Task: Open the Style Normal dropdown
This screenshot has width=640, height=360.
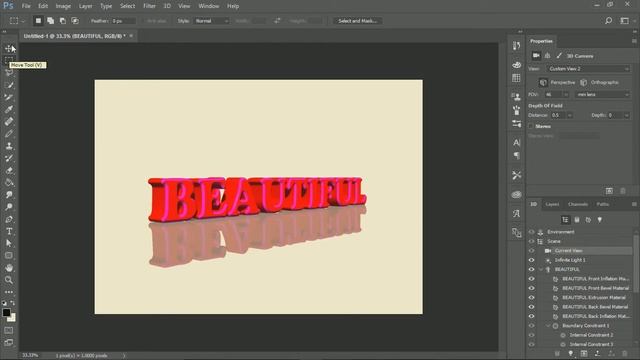Action: click(211, 21)
